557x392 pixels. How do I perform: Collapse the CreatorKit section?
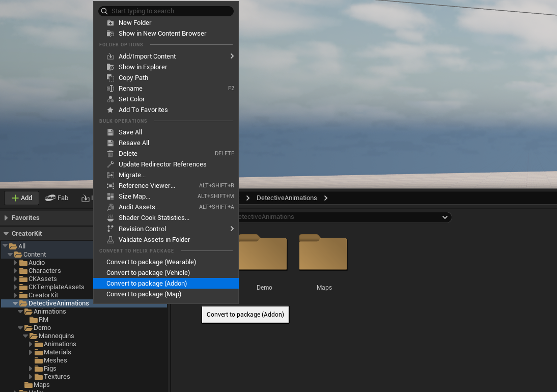(7, 234)
